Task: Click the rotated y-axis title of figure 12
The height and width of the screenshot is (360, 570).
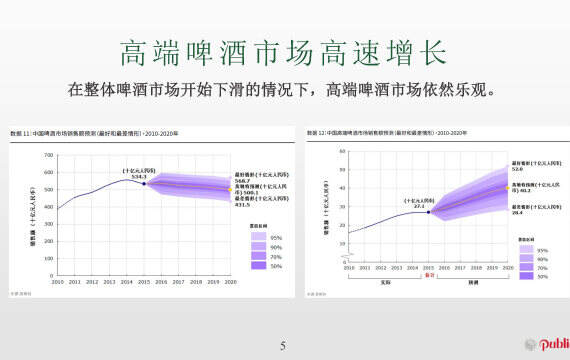Action: pos(326,207)
